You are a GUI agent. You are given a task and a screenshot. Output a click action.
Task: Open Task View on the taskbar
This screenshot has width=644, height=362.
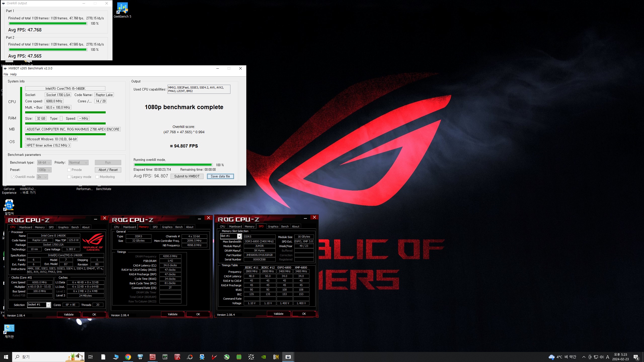[x=91, y=357]
